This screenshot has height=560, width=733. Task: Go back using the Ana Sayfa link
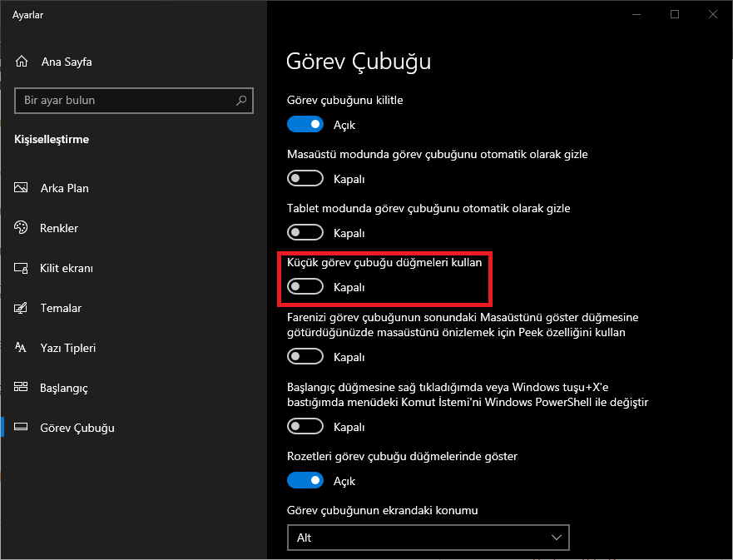(x=67, y=61)
